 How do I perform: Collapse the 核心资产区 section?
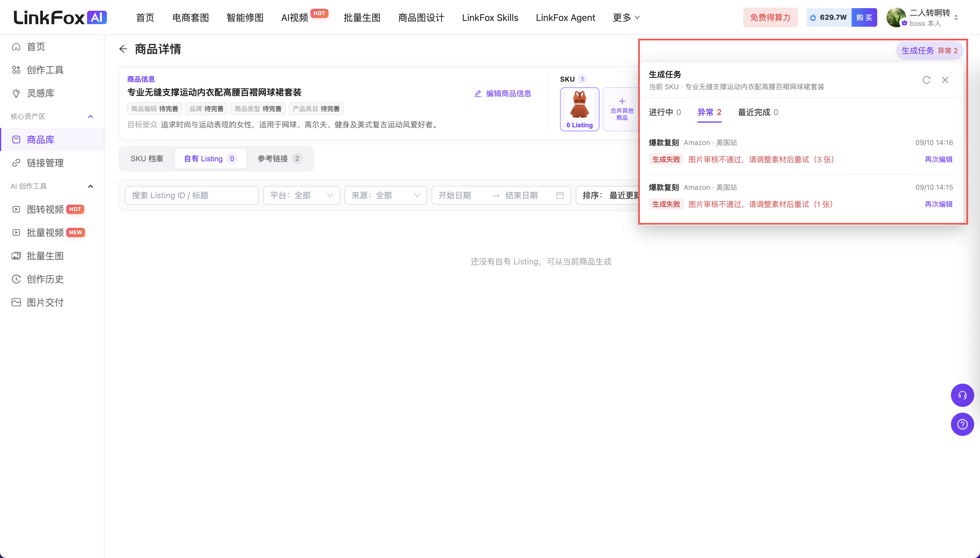[91, 117]
